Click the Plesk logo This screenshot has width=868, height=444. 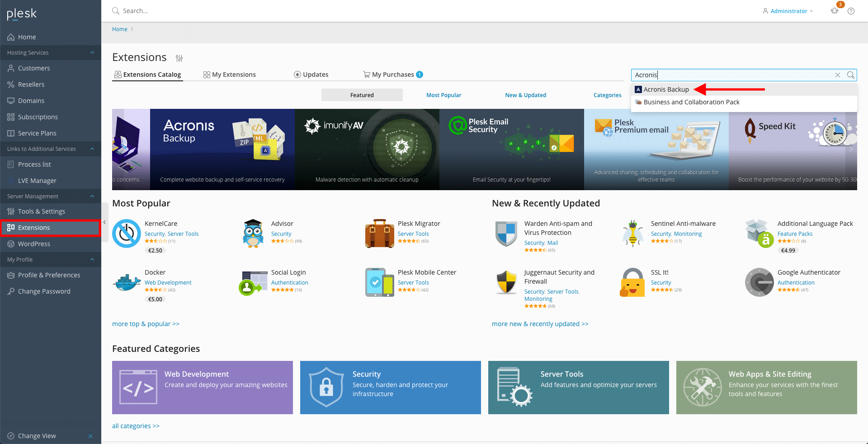(x=22, y=14)
